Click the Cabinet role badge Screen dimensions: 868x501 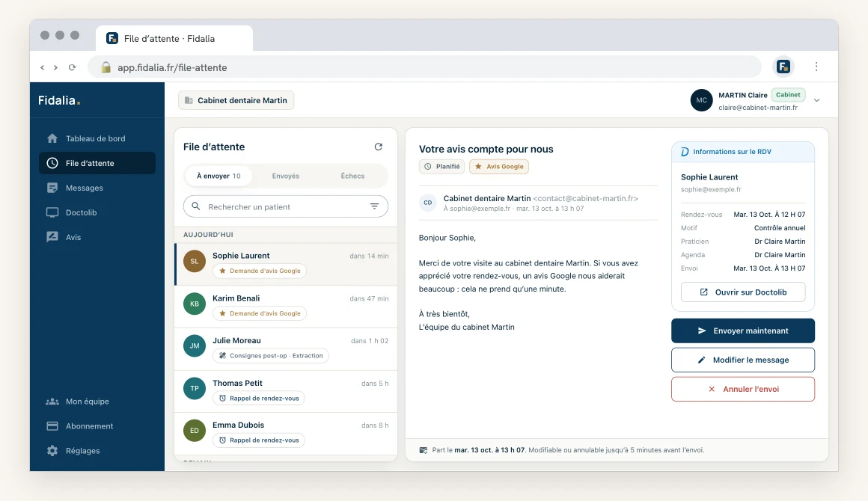[x=788, y=94]
